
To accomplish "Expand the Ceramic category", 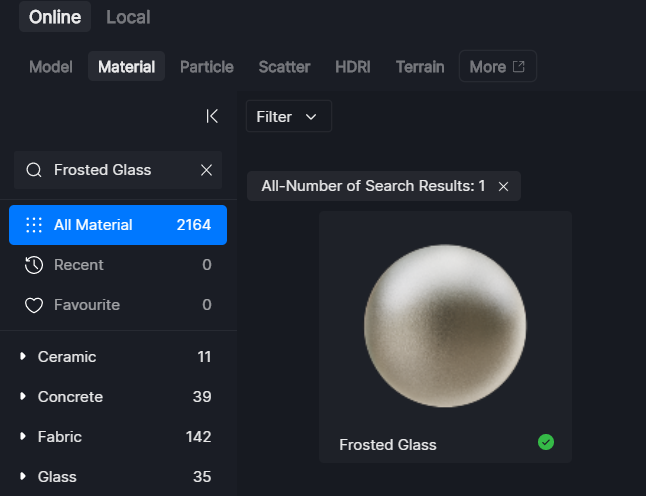I will click(x=23, y=357).
